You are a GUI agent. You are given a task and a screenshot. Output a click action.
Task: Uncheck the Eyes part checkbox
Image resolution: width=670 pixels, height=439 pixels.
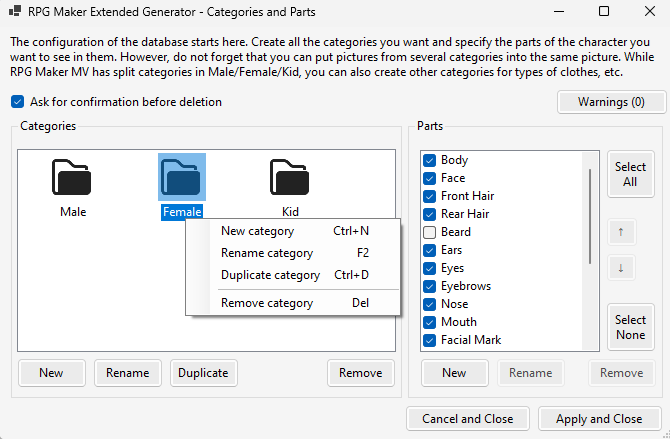[429, 268]
